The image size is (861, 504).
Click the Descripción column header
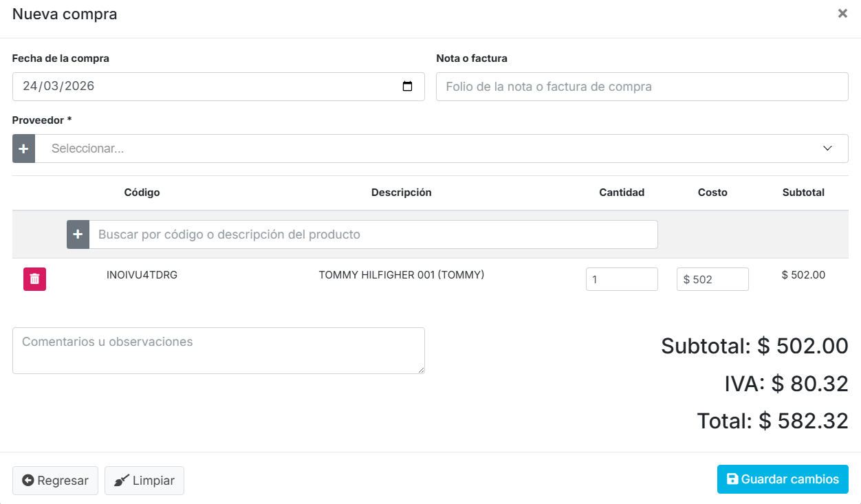point(401,193)
